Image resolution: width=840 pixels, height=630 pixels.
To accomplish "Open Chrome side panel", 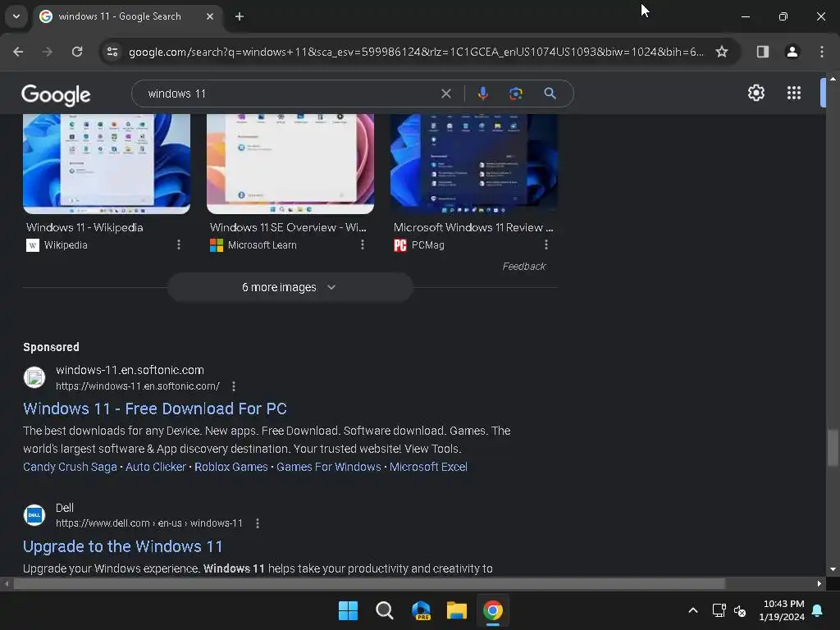I will [x=763, y=52].
